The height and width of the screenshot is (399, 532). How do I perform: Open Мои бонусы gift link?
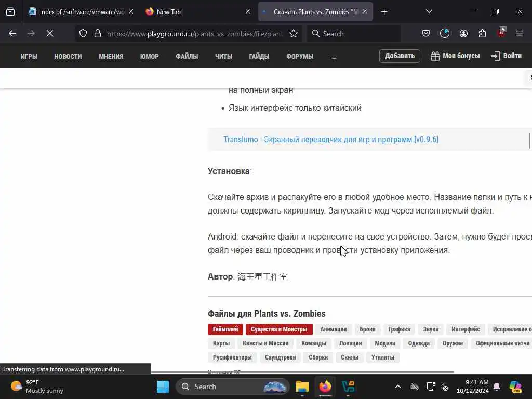click(455, 56)
